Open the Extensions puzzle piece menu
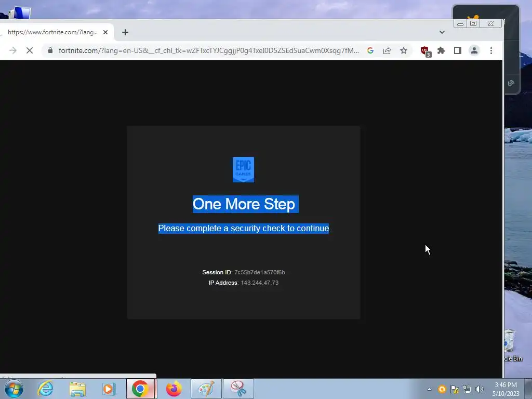 tap(441, 50)
